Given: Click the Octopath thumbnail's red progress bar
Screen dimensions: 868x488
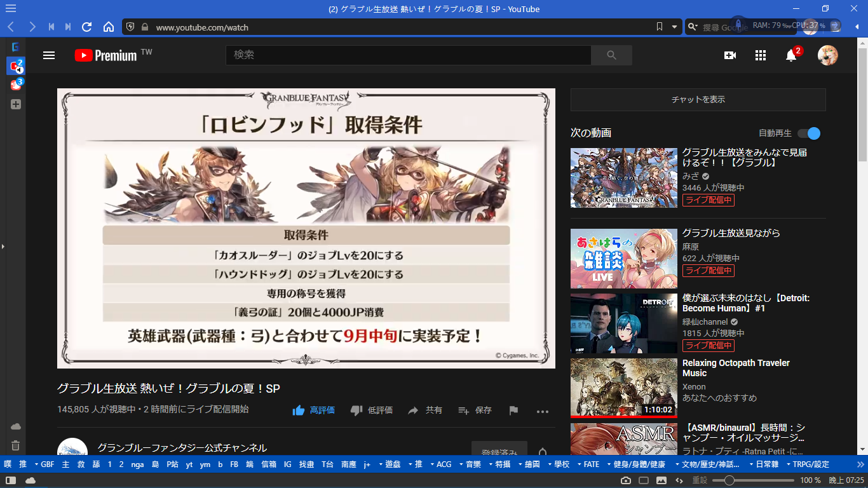Looking at the screenshot, I should [x=624, y=417].
